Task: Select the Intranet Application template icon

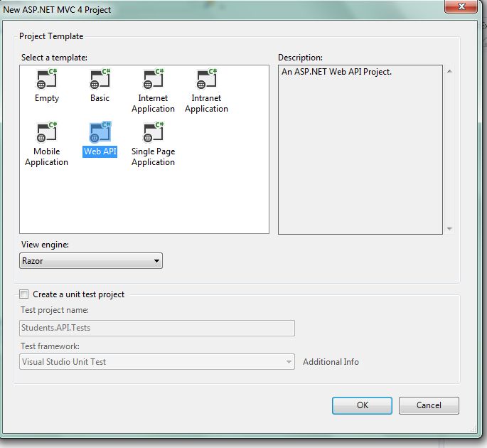Action: click(206, 78)
